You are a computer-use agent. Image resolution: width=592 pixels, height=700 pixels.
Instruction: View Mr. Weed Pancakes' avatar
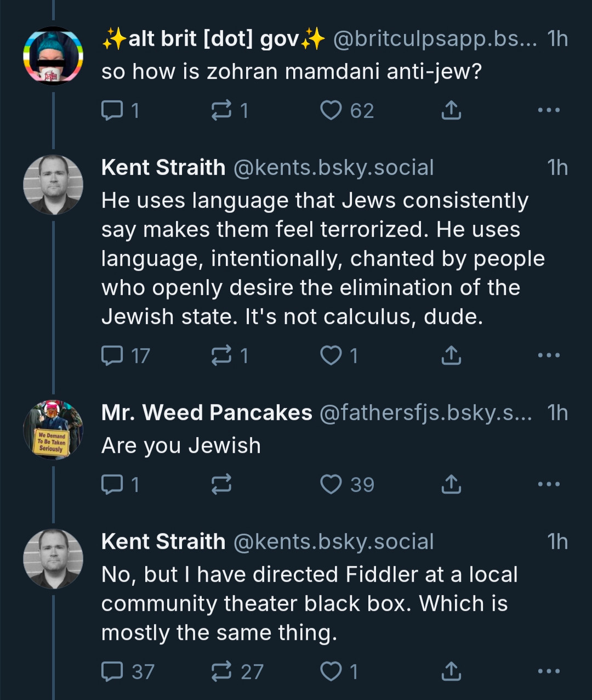pyautogui.click(x=53, y=430)
